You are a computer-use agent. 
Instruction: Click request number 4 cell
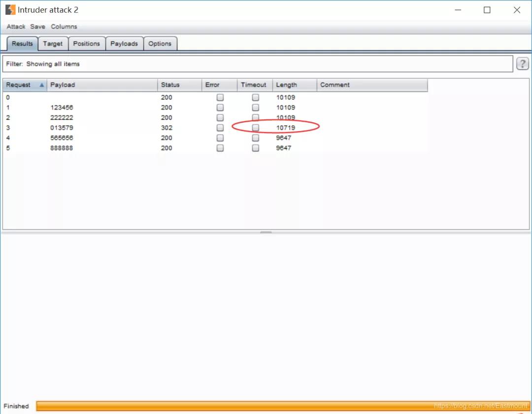pyautogui.click(x=8, y=138)
